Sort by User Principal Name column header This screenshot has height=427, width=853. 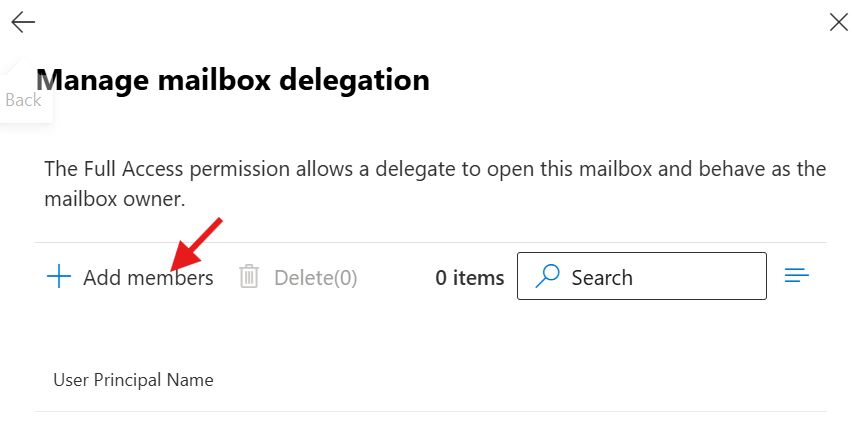[133, 380]
